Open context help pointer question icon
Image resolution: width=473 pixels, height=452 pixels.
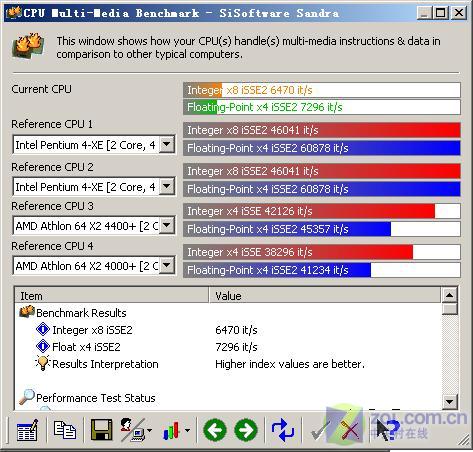388,430
